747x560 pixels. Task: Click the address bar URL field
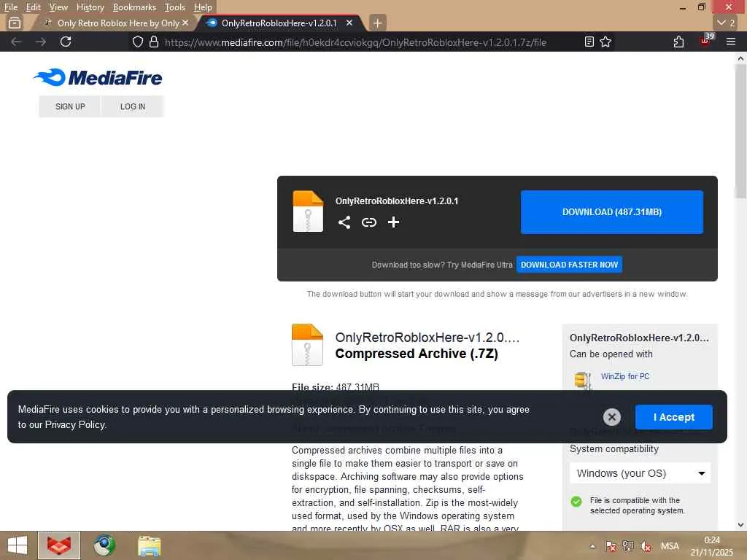tap(355, 42)
